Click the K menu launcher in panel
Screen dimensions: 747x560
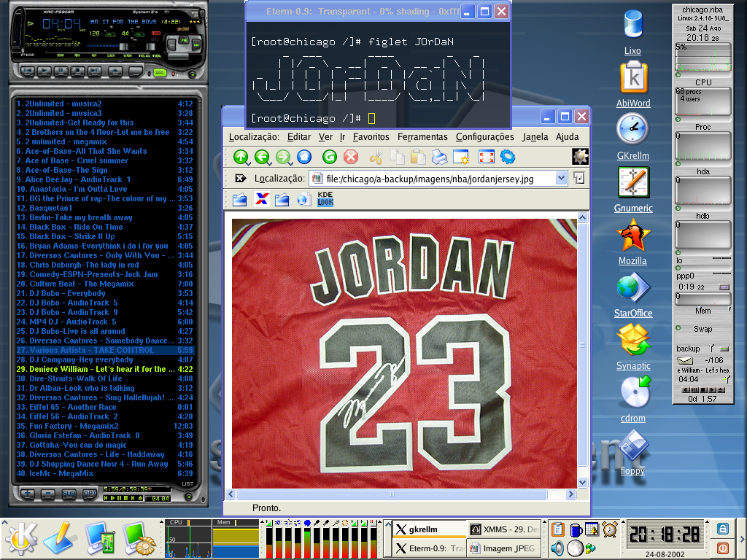20,539
